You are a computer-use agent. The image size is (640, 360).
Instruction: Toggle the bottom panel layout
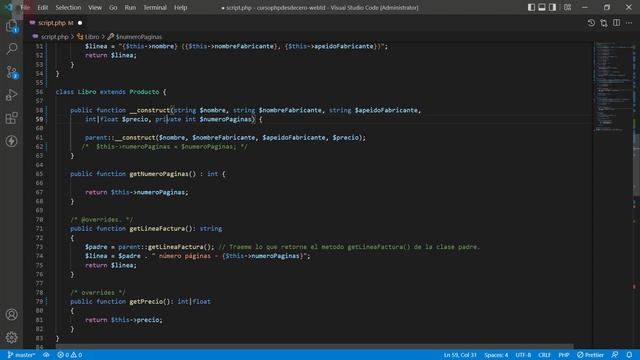coord(542,7)
